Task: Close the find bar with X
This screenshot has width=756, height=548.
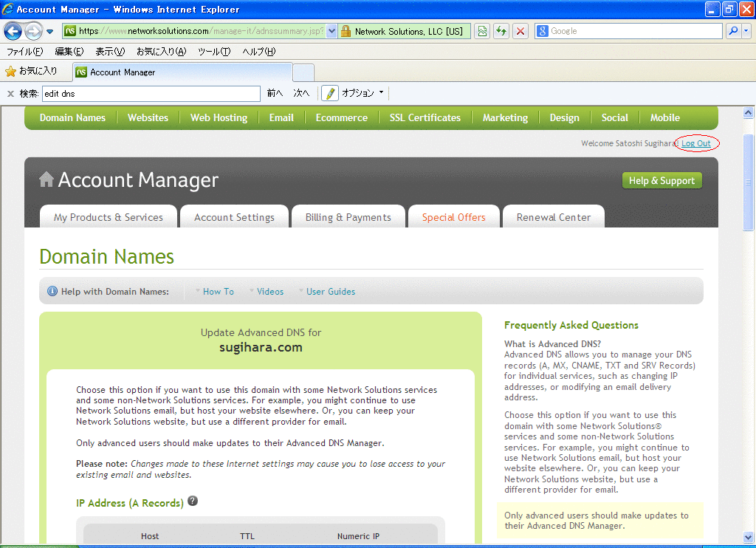Action: 10,94
